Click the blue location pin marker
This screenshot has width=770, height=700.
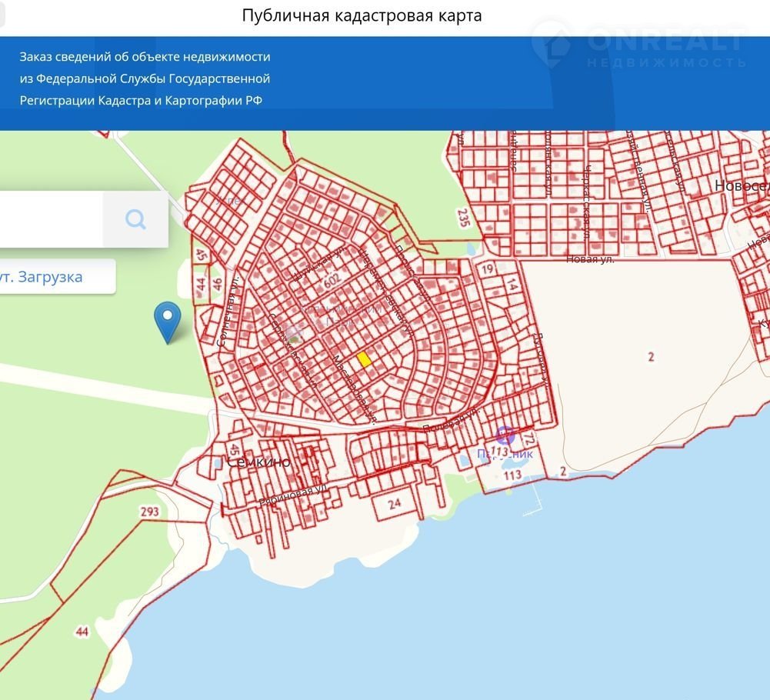click(x=167, y=320)
